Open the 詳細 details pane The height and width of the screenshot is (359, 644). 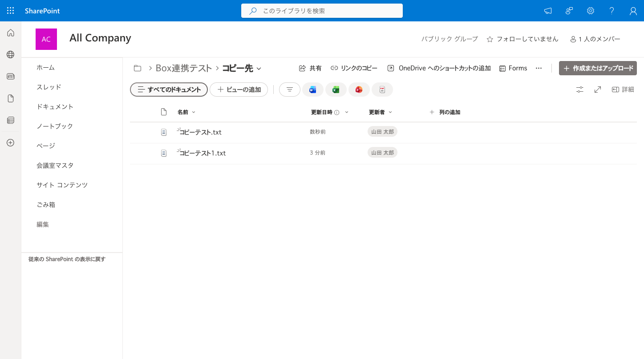tap(623, 90)
